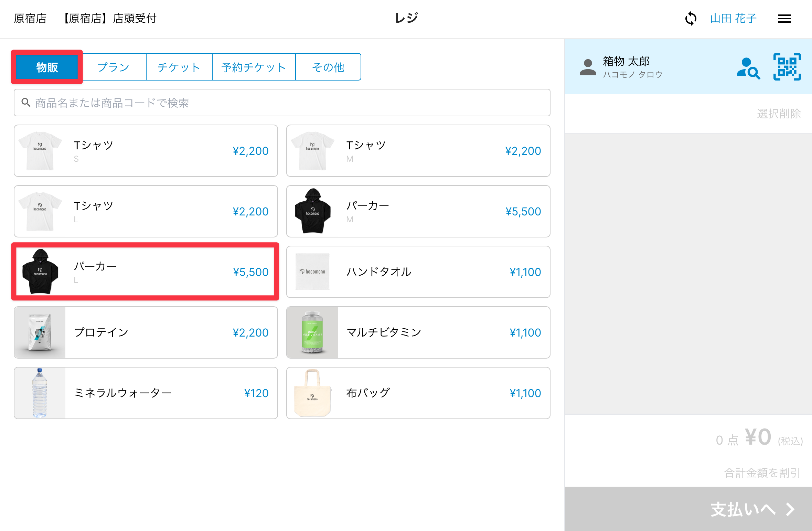
Task: Click the product search field
Action: tap(282, 103)
